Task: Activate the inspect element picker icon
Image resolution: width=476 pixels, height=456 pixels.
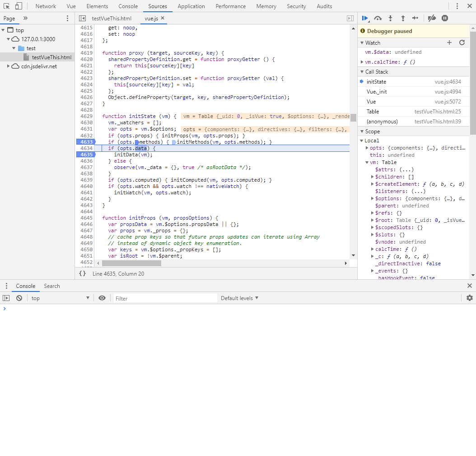Action: pyautogui.click(x=6, y=6)
